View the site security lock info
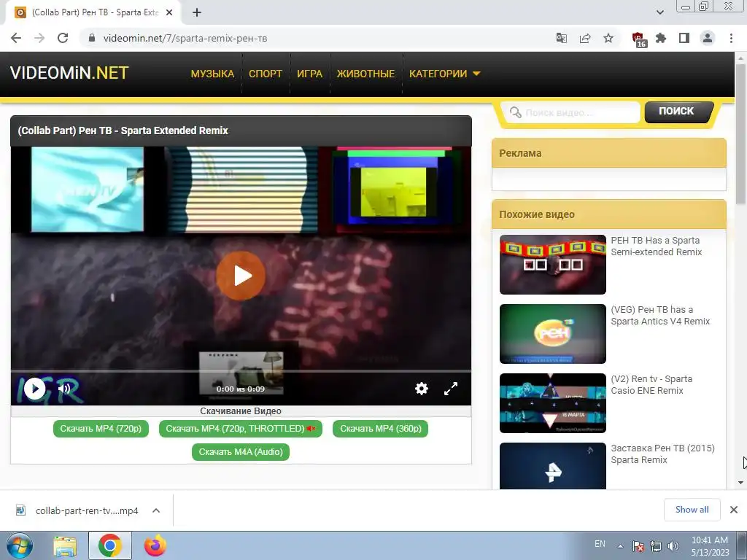The height and width of the screenshot is (560, 747). pos(93,38)
